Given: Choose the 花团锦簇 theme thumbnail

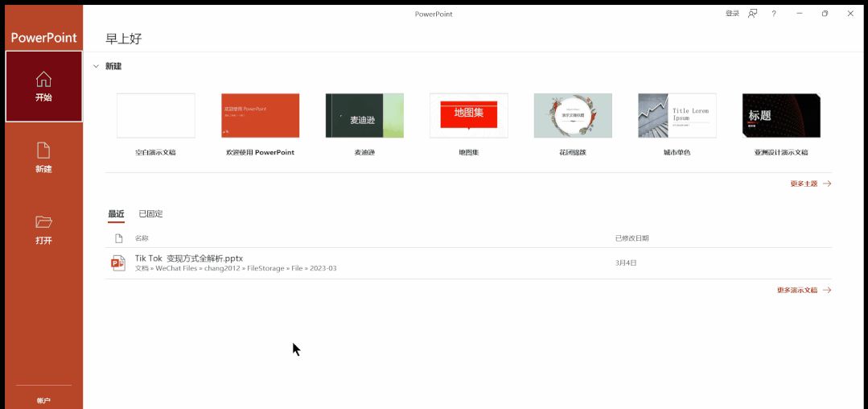Looking at the screenshot, I should click(573, 115).
